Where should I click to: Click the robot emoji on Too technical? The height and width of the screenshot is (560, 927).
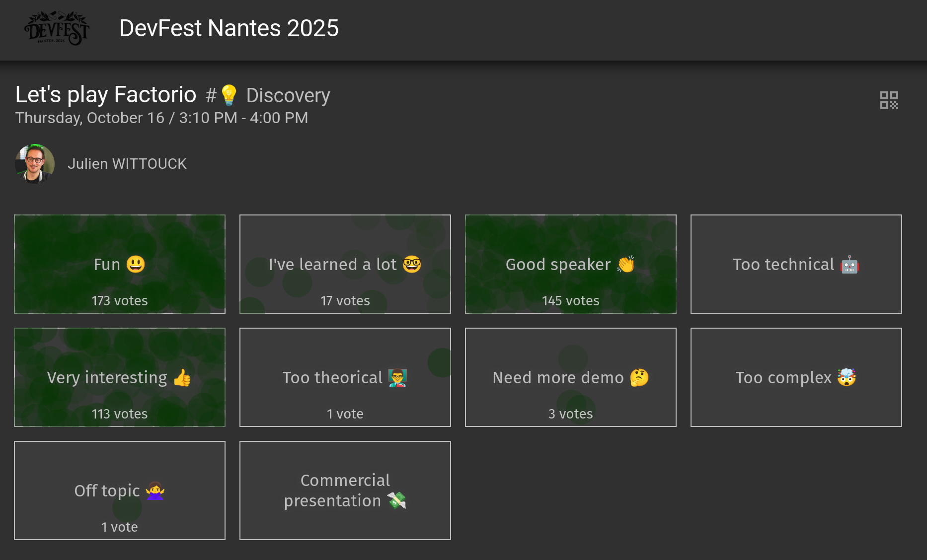(850, 265)
